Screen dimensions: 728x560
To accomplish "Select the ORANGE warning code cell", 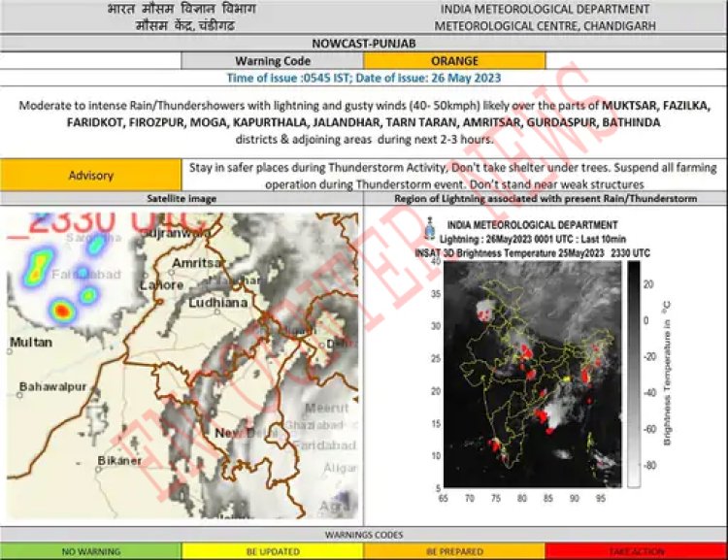I will point(454,61).
